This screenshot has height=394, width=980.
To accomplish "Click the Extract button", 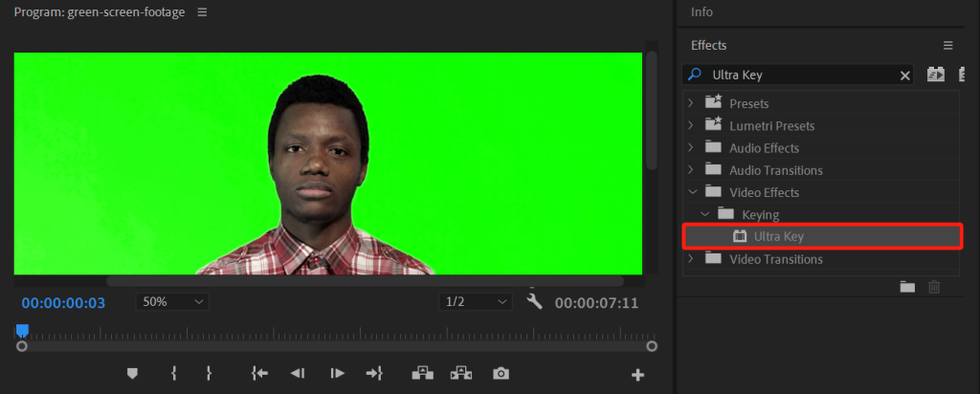I will click(461, 374).
